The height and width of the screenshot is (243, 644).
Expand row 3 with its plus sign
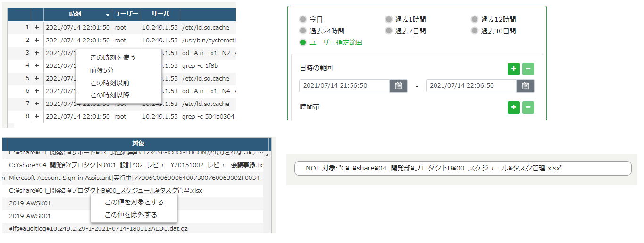pyautogui.click(x=37, y=53)
